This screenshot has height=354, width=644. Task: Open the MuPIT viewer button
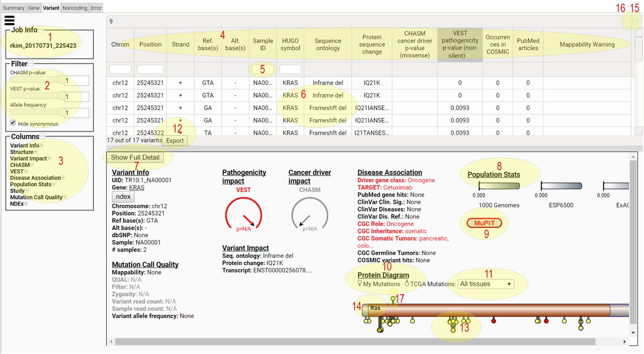[x=484, y=223]
